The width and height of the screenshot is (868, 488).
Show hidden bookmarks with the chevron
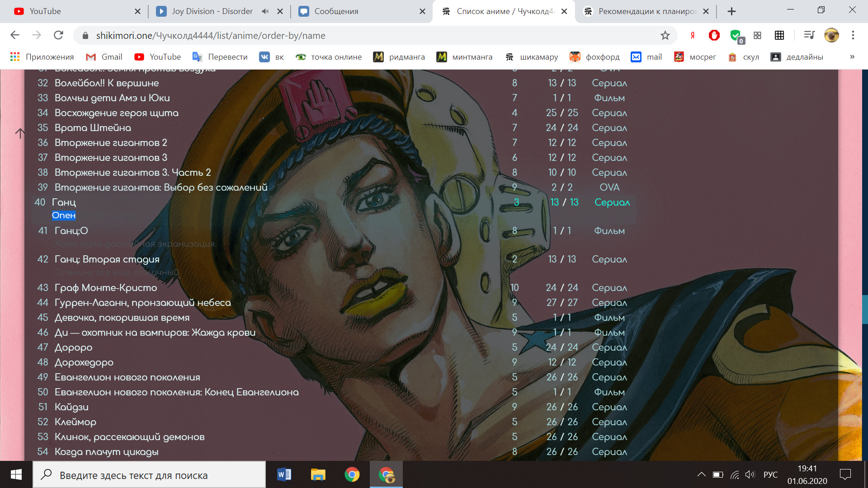(x=852, y=57)
